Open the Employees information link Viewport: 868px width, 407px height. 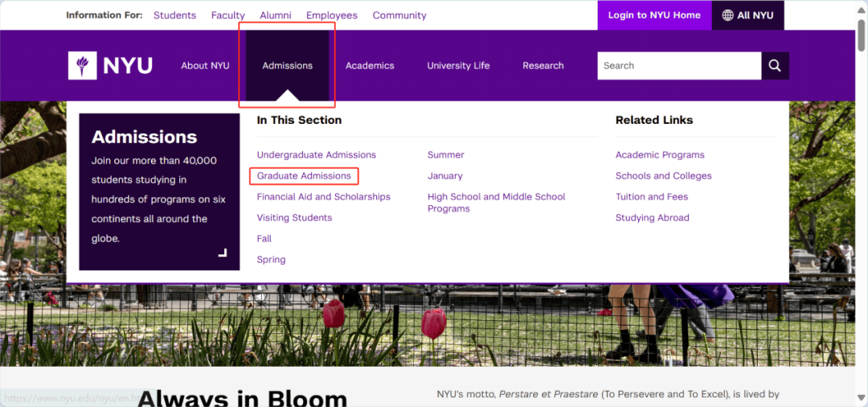coord(332,15)
